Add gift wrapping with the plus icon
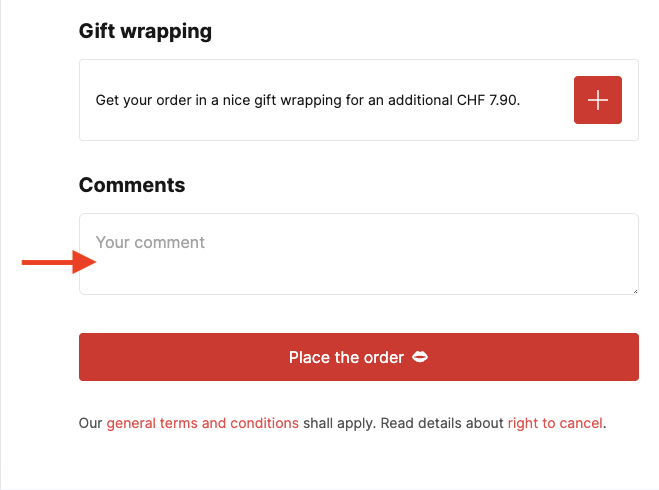 click(x=598, y=100)
